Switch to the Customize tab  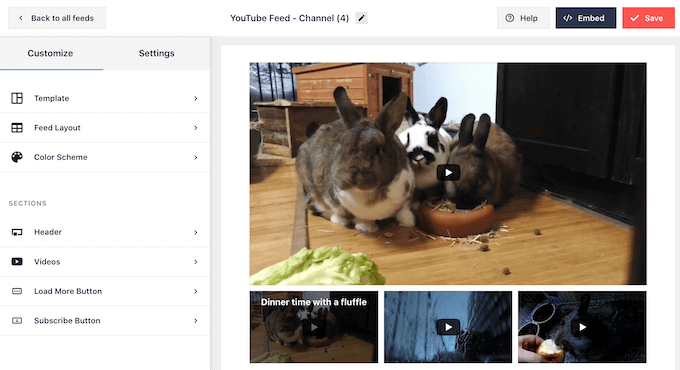tap(50, 53)
